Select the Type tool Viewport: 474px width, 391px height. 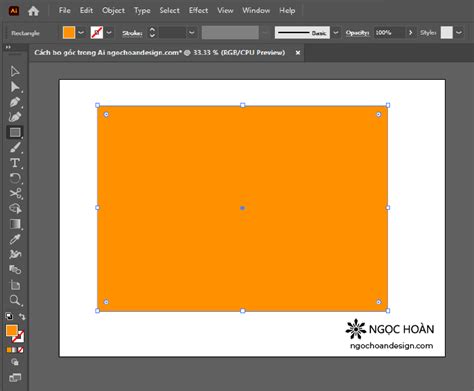(15, 163)
